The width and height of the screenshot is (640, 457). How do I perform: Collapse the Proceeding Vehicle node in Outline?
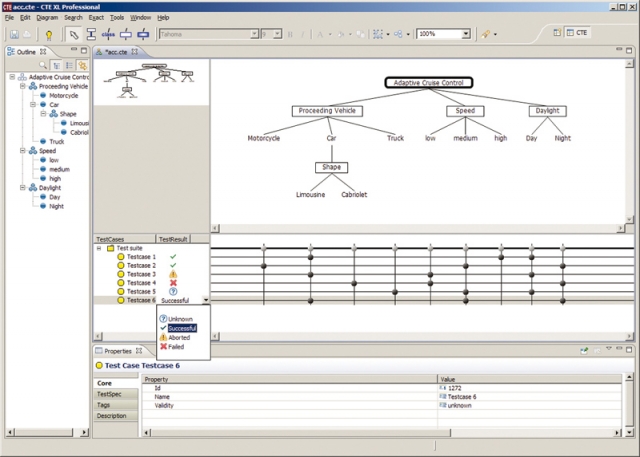pyautogui.click(x=21, y=86)
